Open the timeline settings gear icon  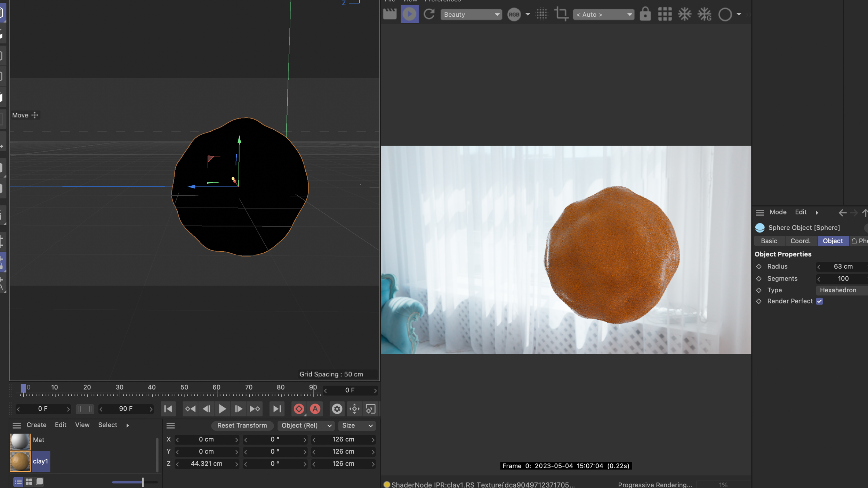(x=337, y=409)
